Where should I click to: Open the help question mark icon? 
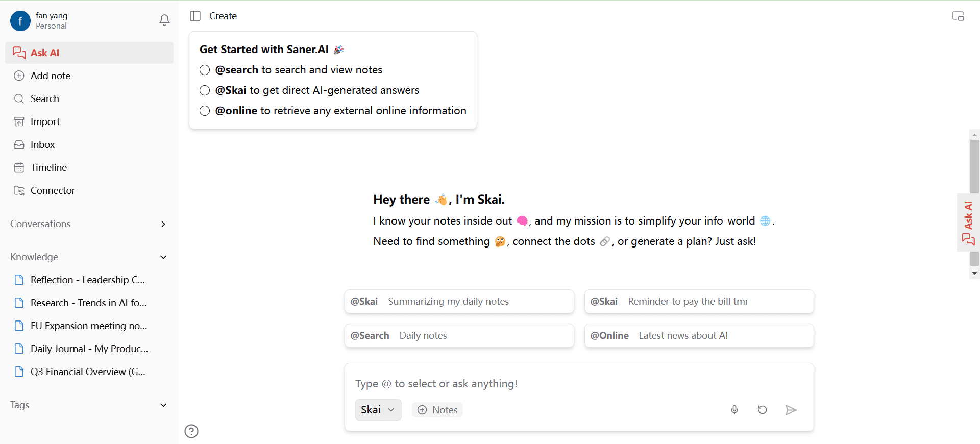[x=191, y=431]
